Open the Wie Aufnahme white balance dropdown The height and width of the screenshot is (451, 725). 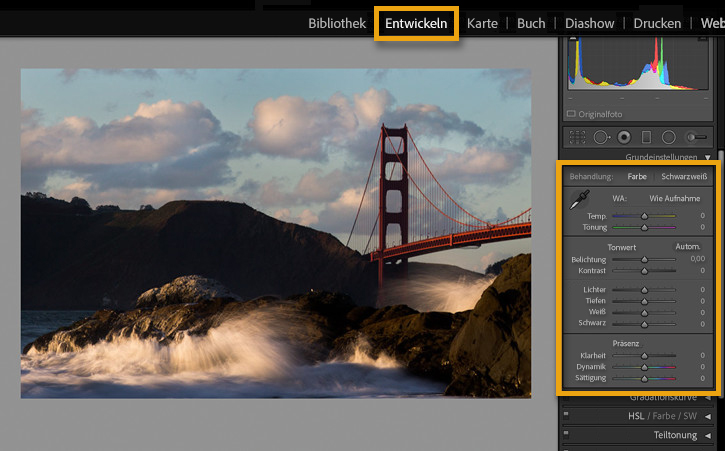coord(675,198)
